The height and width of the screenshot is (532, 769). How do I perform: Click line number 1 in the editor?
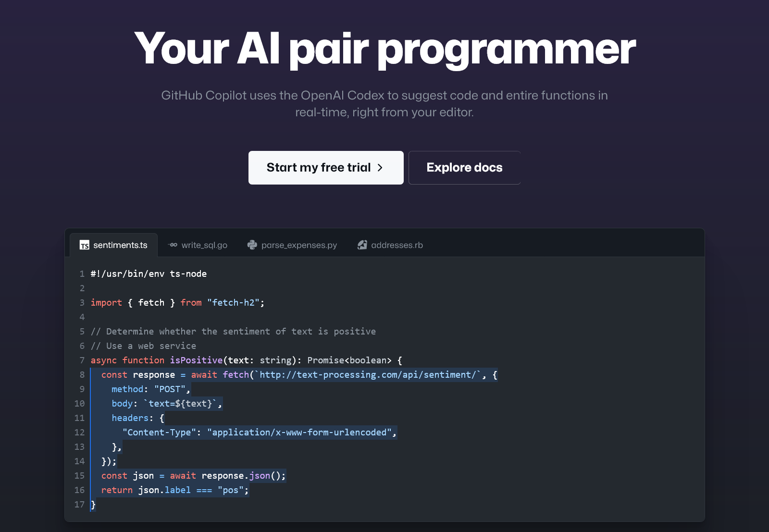(81, 273)
